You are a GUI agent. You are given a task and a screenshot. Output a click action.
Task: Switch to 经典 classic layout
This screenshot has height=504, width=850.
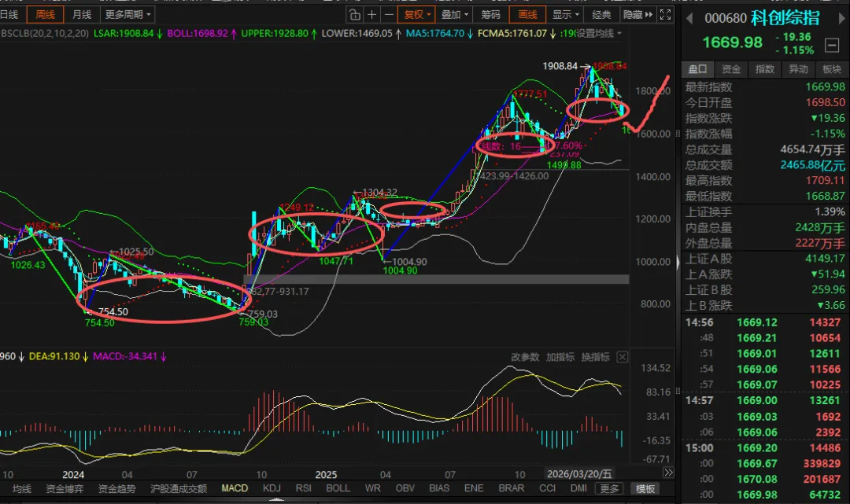point(601,15)
